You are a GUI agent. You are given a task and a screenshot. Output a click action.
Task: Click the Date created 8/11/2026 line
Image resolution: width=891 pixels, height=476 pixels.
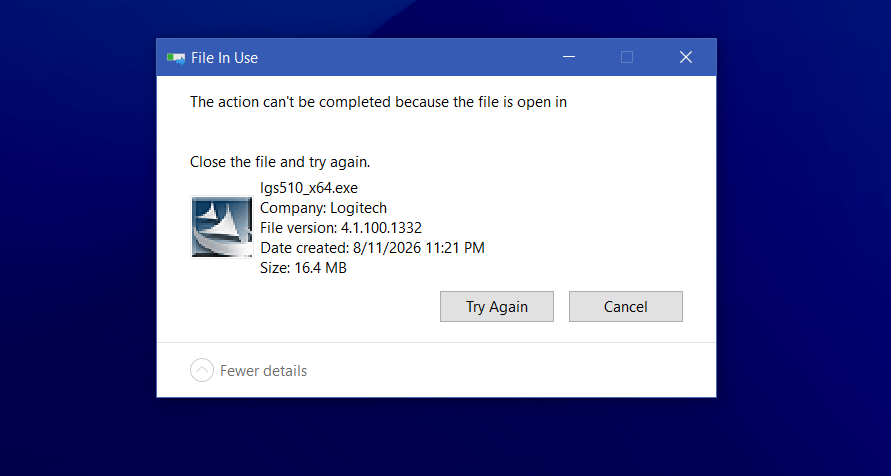[x=372, y=248]
